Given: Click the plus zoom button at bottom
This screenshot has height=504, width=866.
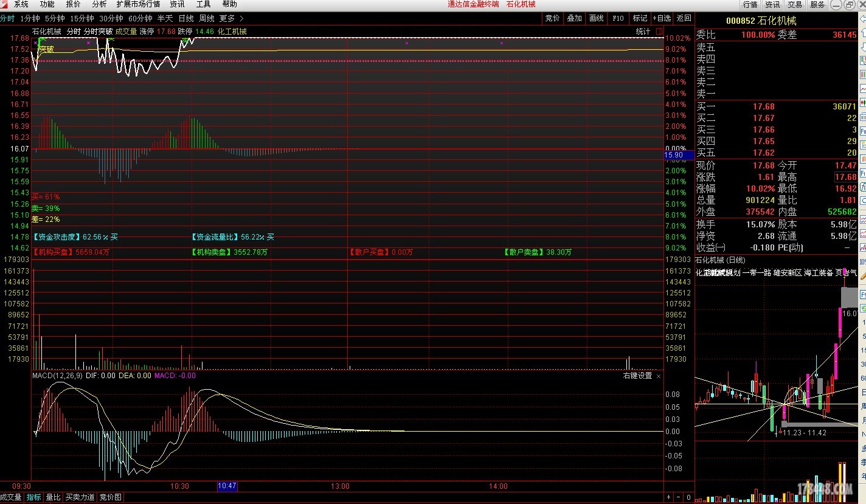Looking at the screenshot, I should tap(669, 497).
